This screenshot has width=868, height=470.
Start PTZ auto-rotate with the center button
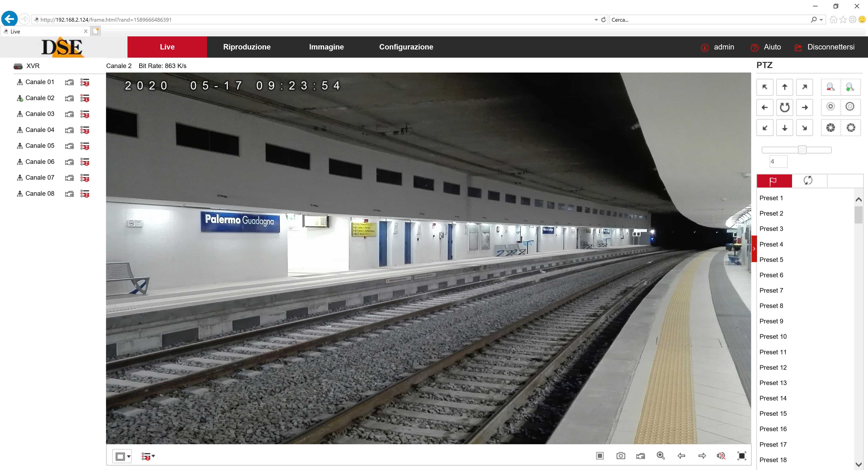click(784, 108)
